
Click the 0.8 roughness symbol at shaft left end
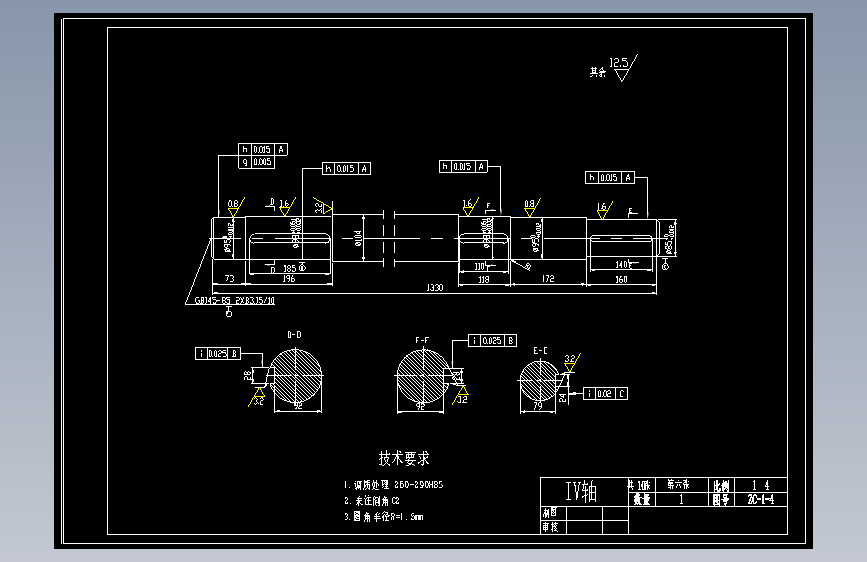235,207
